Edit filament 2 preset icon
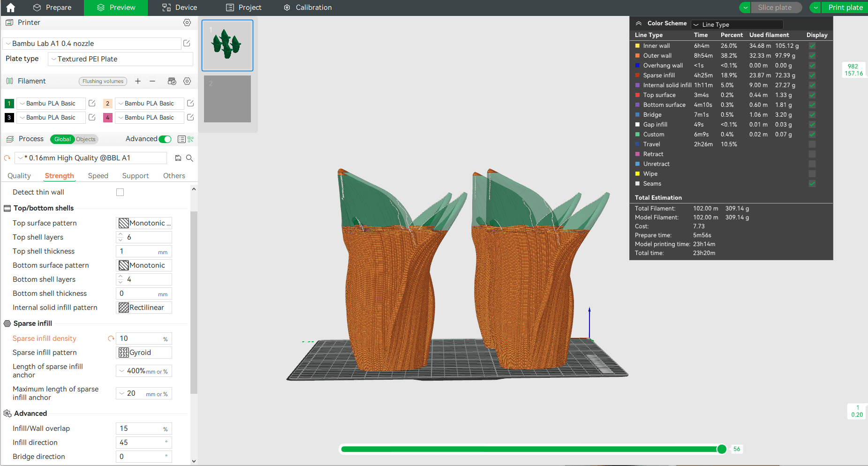The height and width of the screenshot is (466, 868). (190, 103)
